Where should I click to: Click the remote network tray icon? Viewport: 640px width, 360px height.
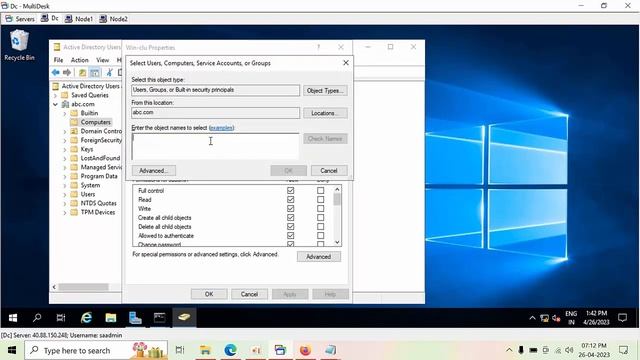tap(544, 318)
